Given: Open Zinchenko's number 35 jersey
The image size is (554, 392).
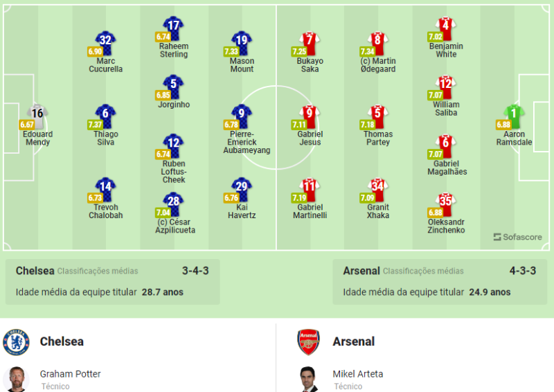Looking at the screenshot, I should [x=445, y=202].
